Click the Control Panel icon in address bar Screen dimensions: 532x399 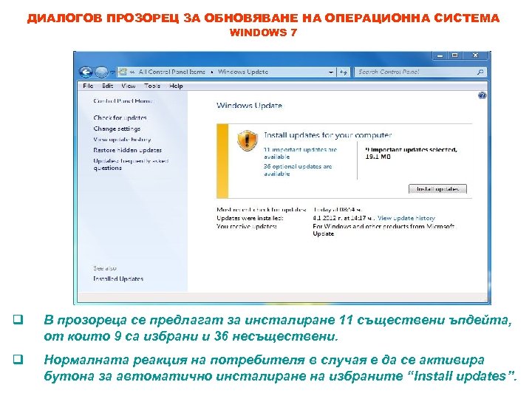(123, 72)
